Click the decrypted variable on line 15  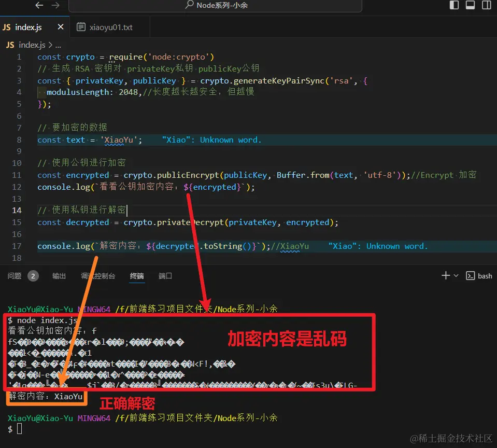(88, 222)
